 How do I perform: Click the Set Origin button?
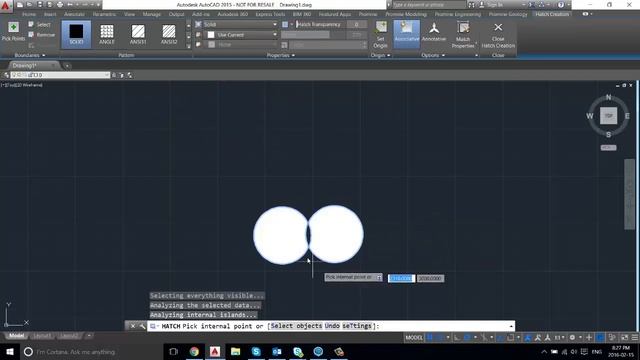click(381, 35)
